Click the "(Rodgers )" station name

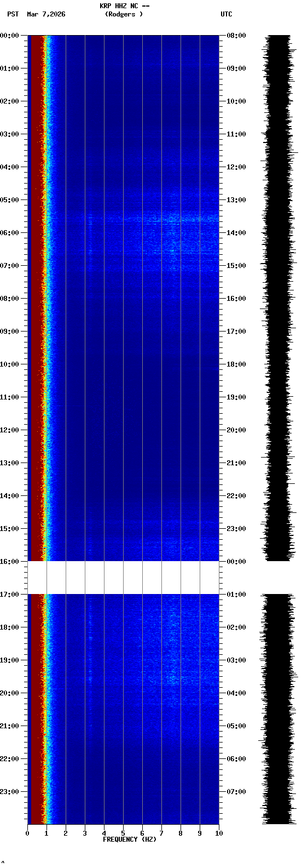(124, 14)
